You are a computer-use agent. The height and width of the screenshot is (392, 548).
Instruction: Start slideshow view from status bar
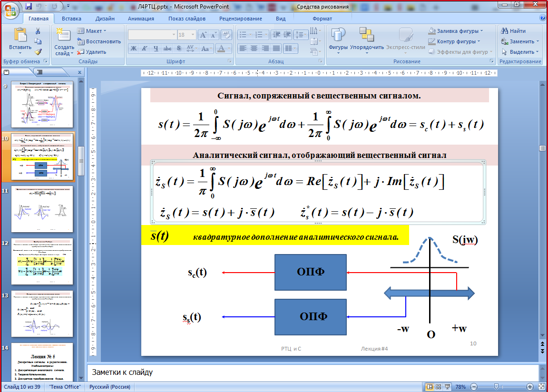(447, 387)
